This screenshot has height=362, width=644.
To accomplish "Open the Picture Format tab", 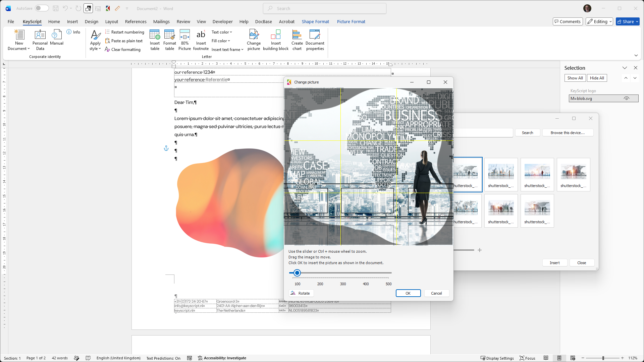I will click(x=351, y=21).
